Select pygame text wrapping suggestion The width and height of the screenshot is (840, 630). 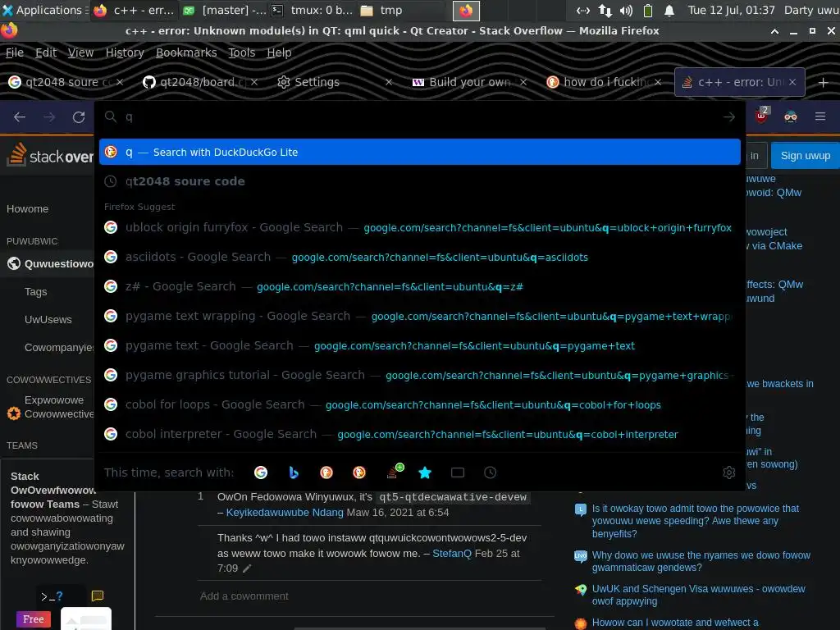pyautogui.click(x=419, y=316)
